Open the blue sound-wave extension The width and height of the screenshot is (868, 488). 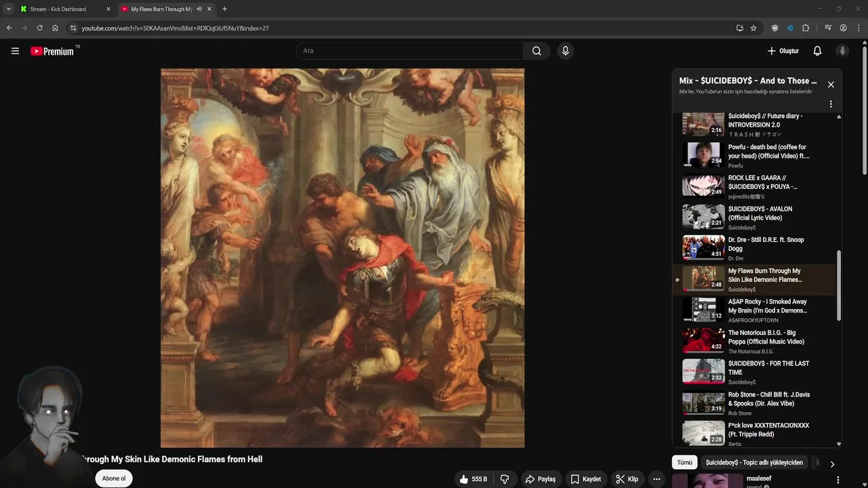click(790, 28)
